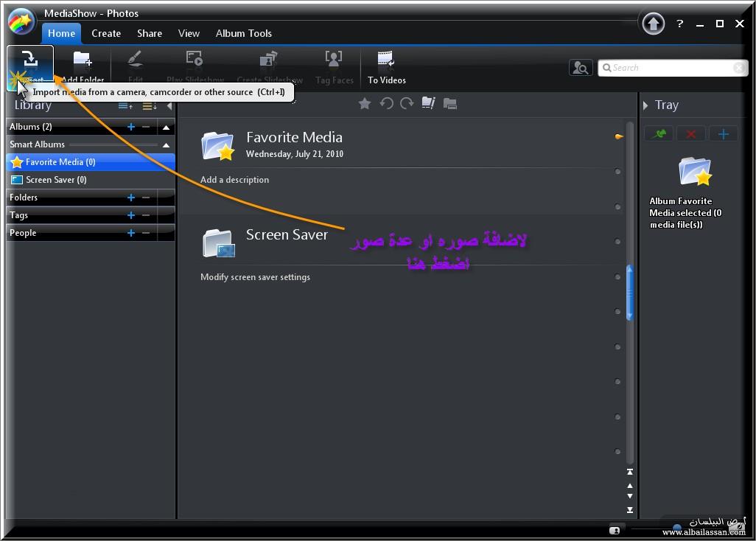Open the Create tab
The height and width of the screenshot is (541, 756).
106,33
